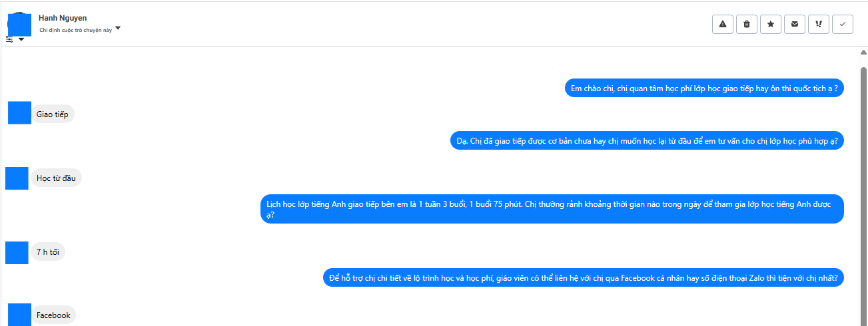Click the spam warning triangle icon

pos(723,24)
